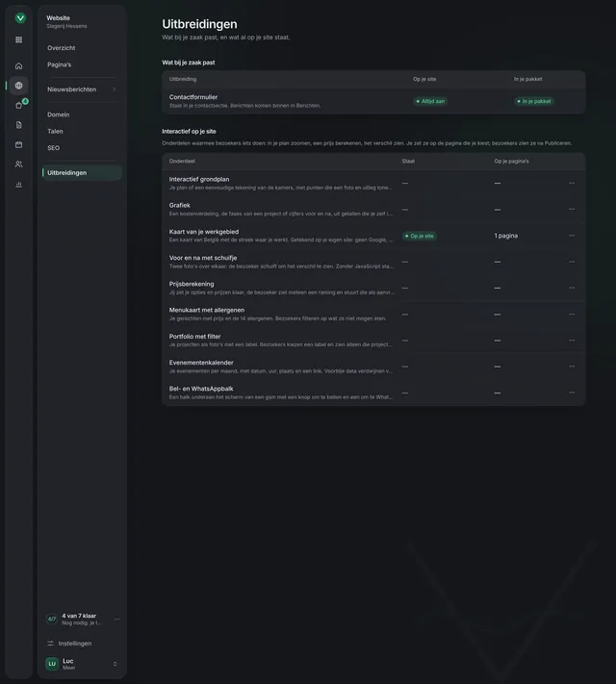
Task: Click Bel- en WhatsAppbalk title
Action: [x=201, y=389]
